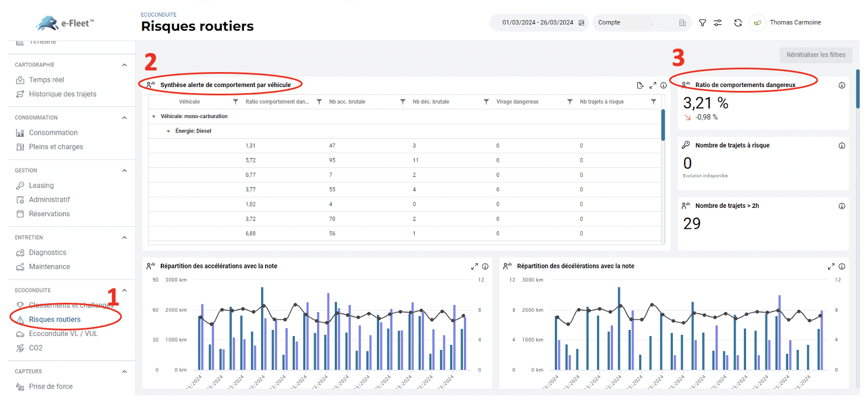
Task: Sort by Nb acc. brutale column header
Action: point(347,102)
